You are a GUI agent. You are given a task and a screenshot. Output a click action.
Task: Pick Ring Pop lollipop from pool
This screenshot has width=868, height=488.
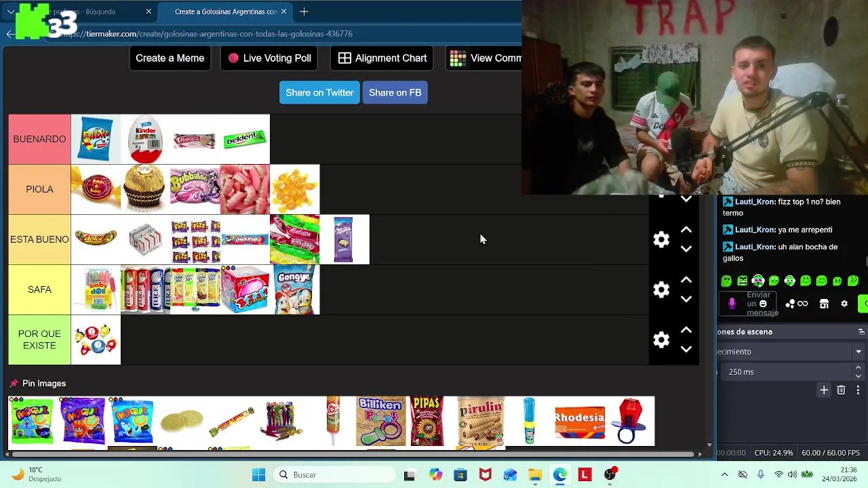[630, 422]
